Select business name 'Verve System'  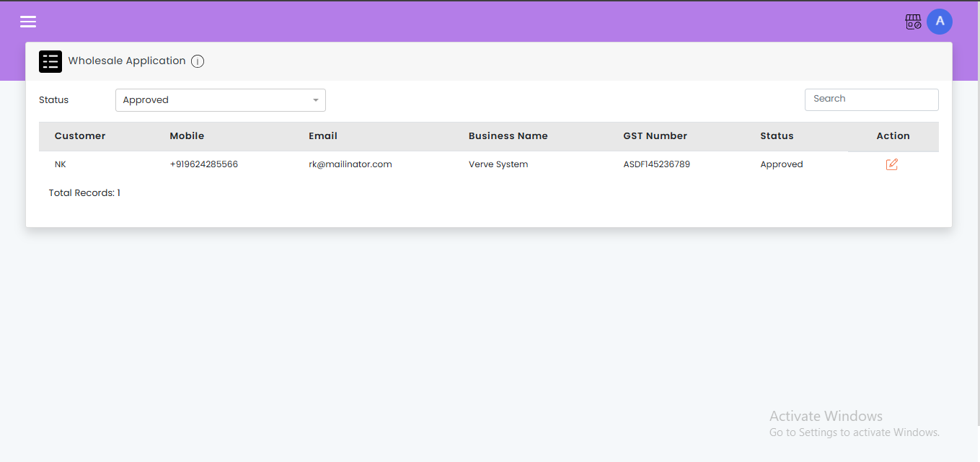click(x=498, y=164)
